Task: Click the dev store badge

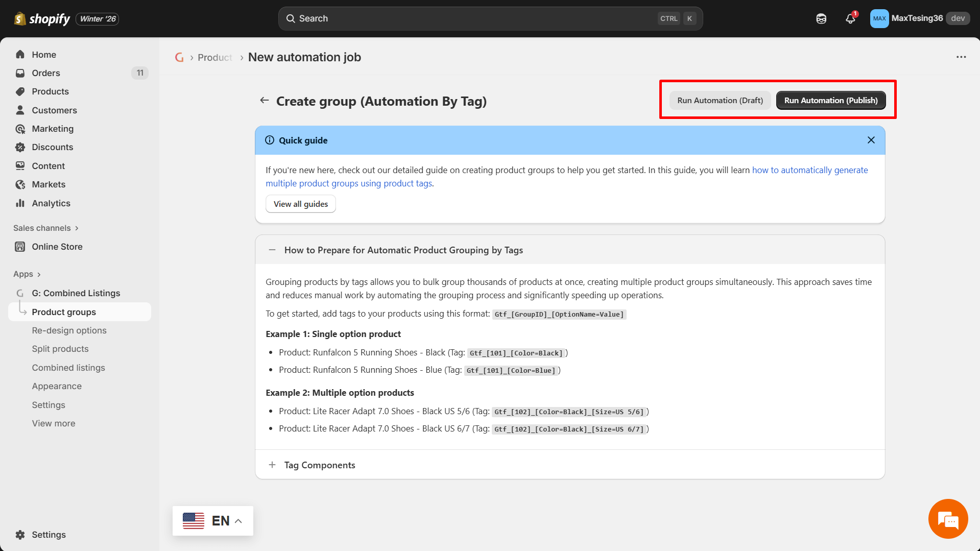Action: pos(958,18)
